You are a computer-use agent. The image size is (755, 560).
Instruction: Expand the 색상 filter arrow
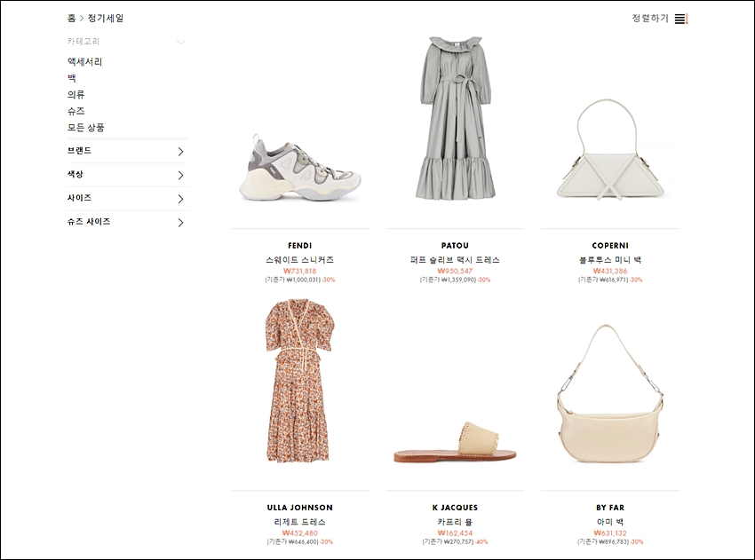click(x=180, y=175)
